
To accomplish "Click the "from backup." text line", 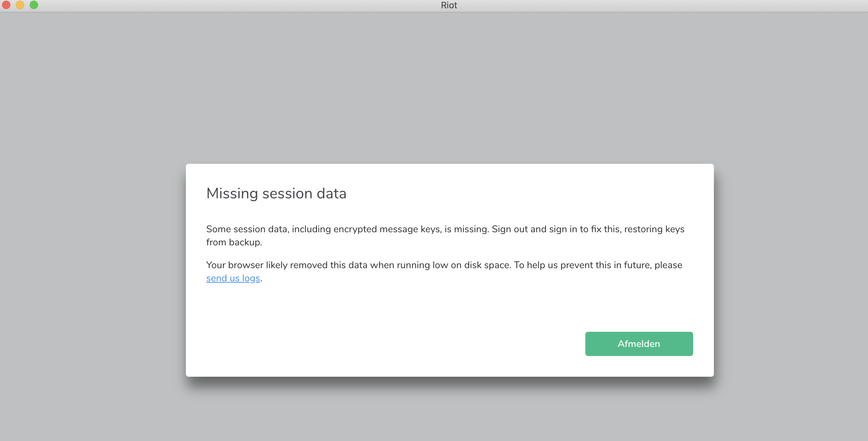I will point(234,242).
